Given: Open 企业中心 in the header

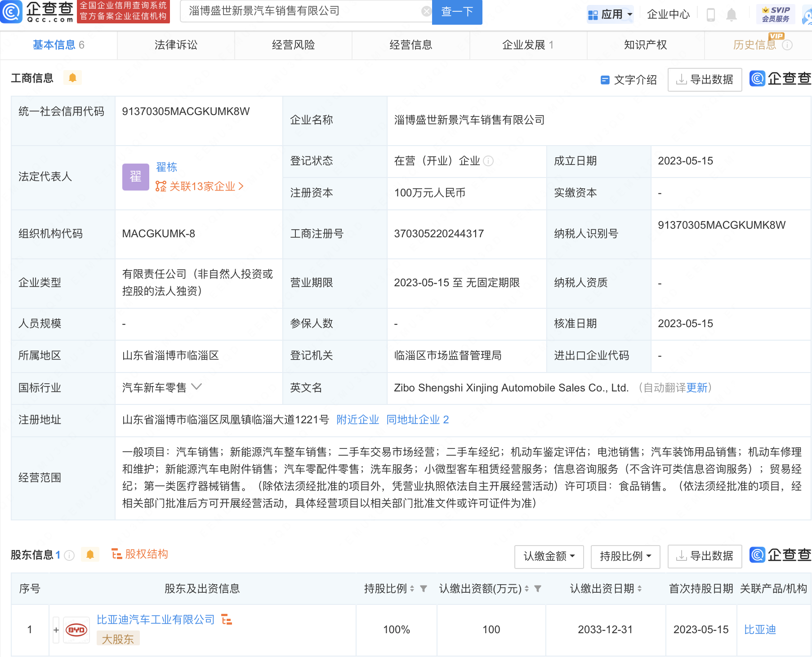Looking at the screenshot, I should [668, 14].
